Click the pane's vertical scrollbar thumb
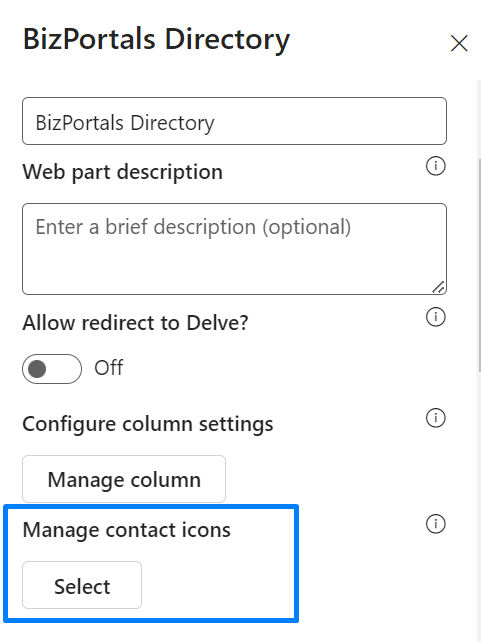 pos(479,264)
